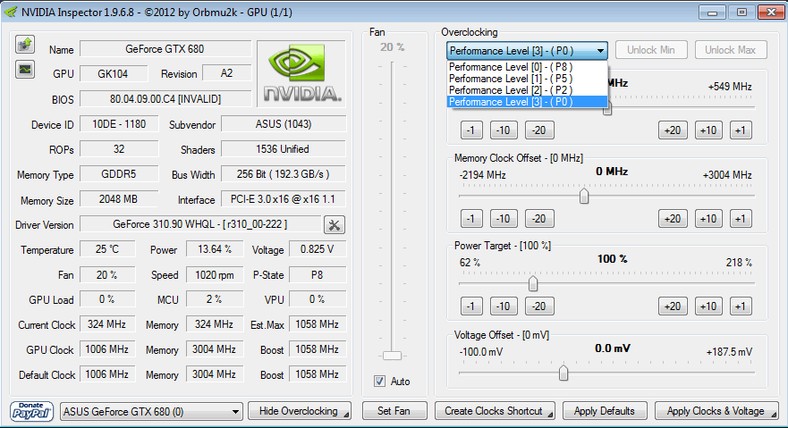Click the NVIDIA logo image
Viewport: 788px width, 428px height.
pyautogui.click(x=300, y=73)
